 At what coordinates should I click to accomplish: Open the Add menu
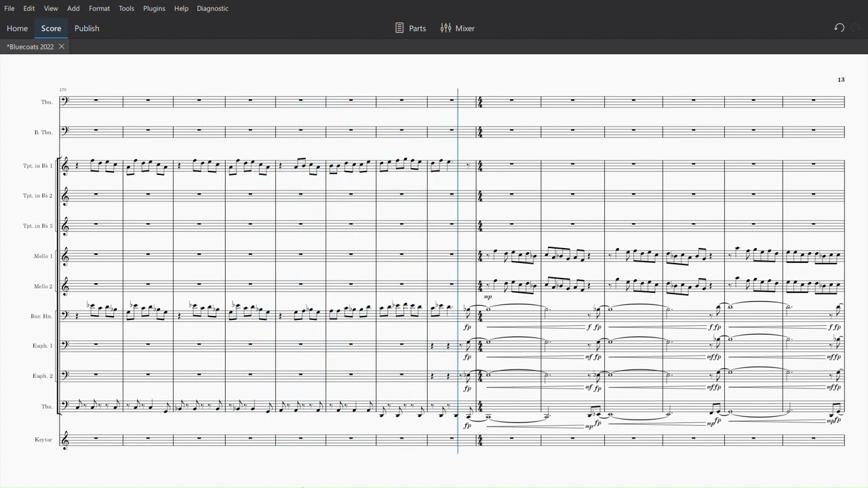(73, 8)
